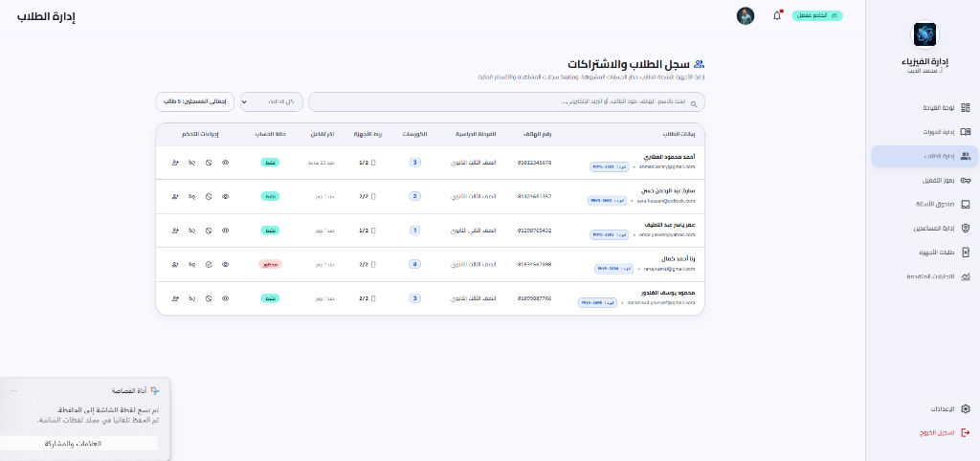980x461 pixels.
Task: Click student code badge PHYS-2005
Action: coord(598,302)
